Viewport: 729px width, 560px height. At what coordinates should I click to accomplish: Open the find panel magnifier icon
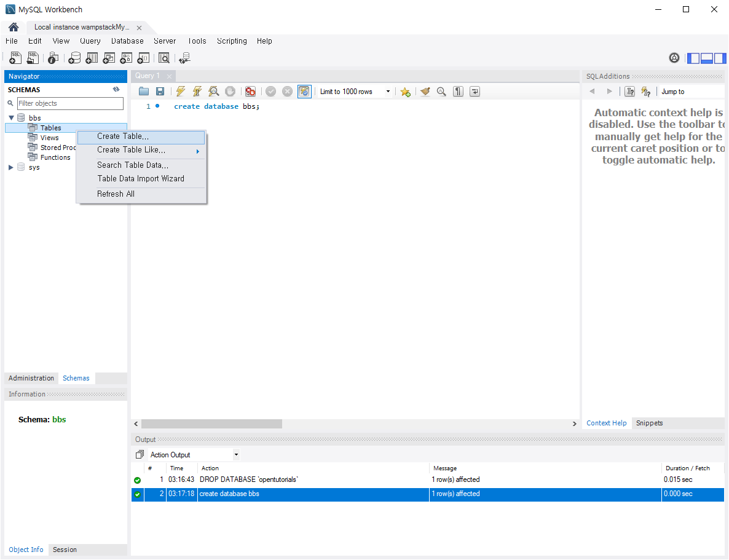pos(441,91)
